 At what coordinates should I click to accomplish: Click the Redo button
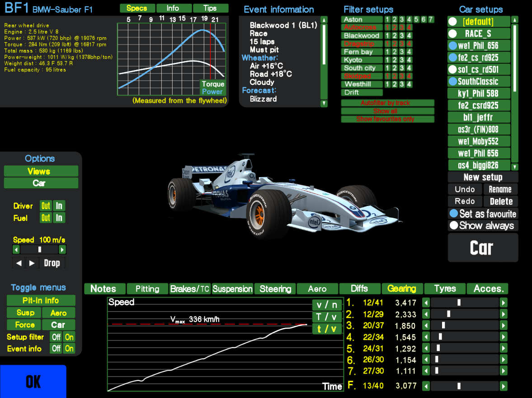pos(465,201)
